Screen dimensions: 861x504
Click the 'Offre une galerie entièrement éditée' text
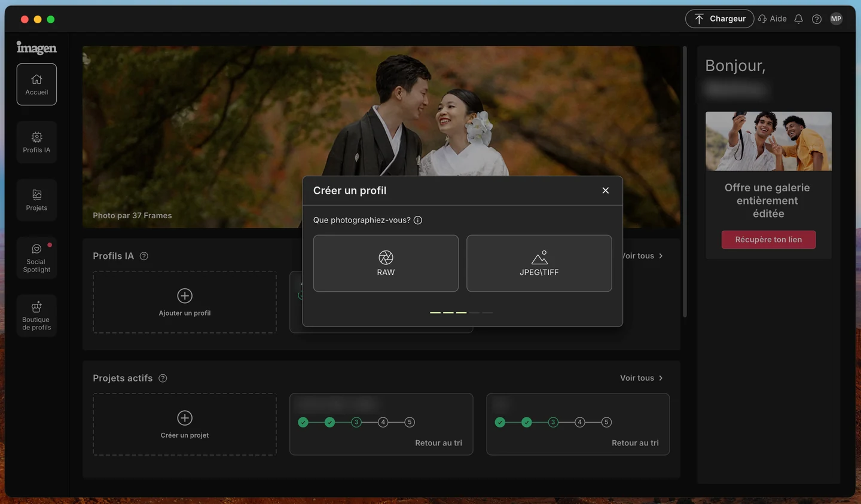[x=768, y=201]
